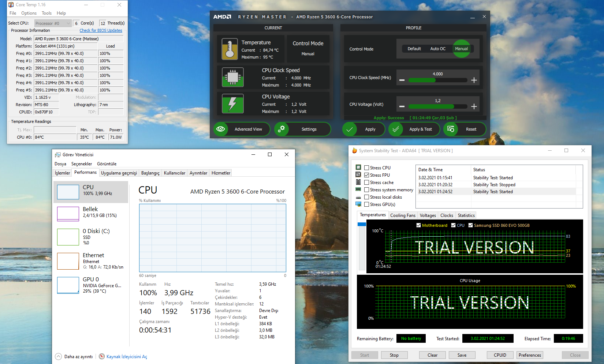Click the blue graph scroll indicator in AIDA64
Viewport: 604px width, 364px height.
click(362, 224)
